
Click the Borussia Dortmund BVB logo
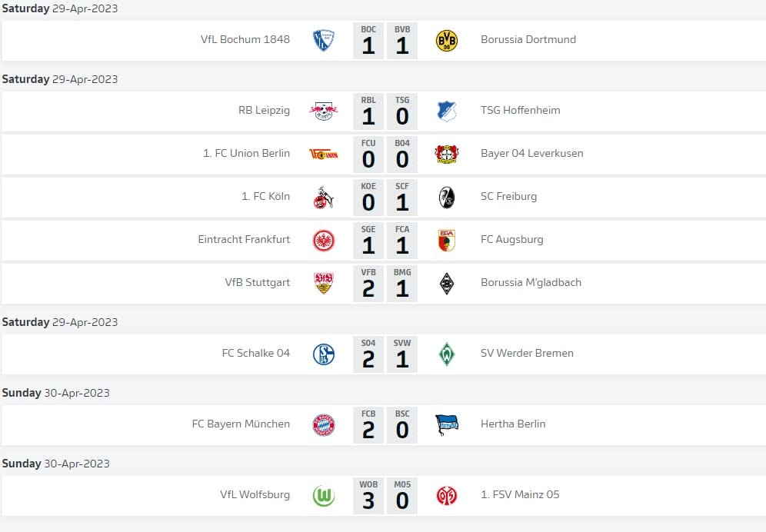[x=446, y=41]
